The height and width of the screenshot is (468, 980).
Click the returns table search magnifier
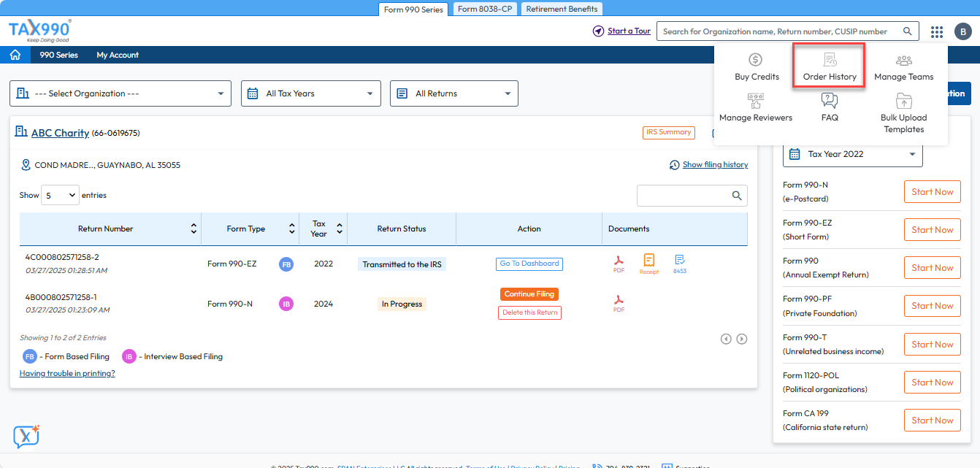click(x=738, y=196)
